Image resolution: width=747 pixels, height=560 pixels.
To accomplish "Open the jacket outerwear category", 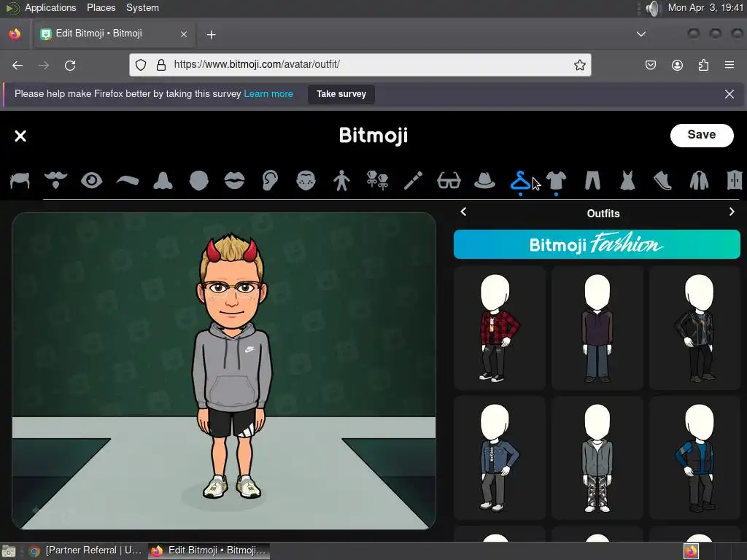I will pos(699,181).
